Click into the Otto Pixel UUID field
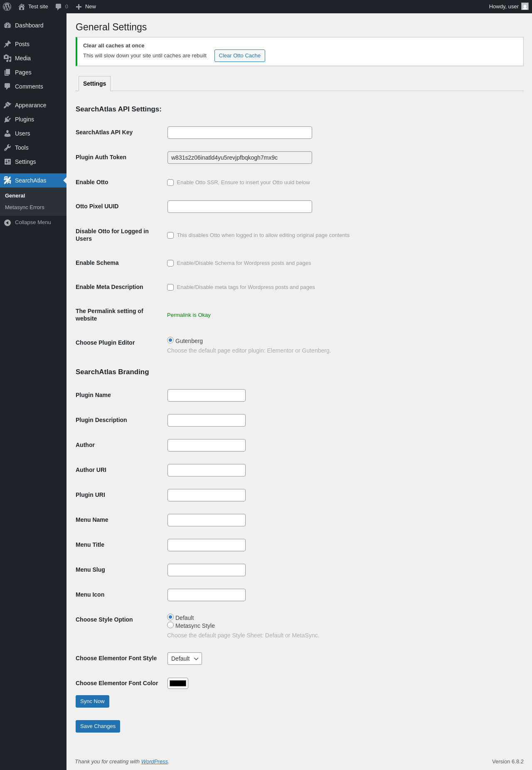Screen dimensions: 532x770 point(240,207)
